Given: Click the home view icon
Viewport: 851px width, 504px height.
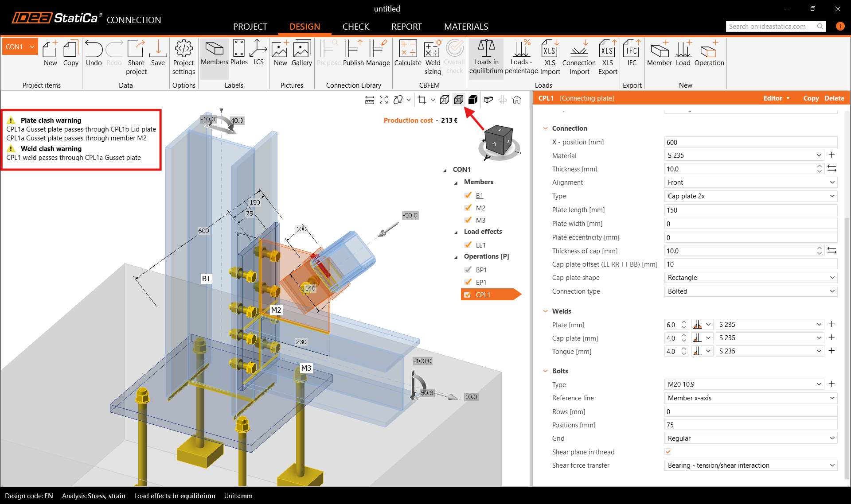Looking at the screenshot, I should point(517,100).
